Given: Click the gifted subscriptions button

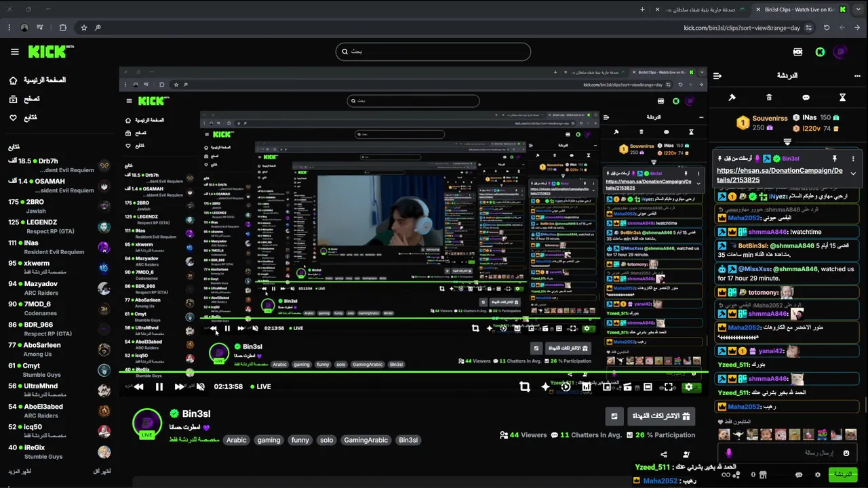Looking at the screenshot, I should click(x=660, y=416).
